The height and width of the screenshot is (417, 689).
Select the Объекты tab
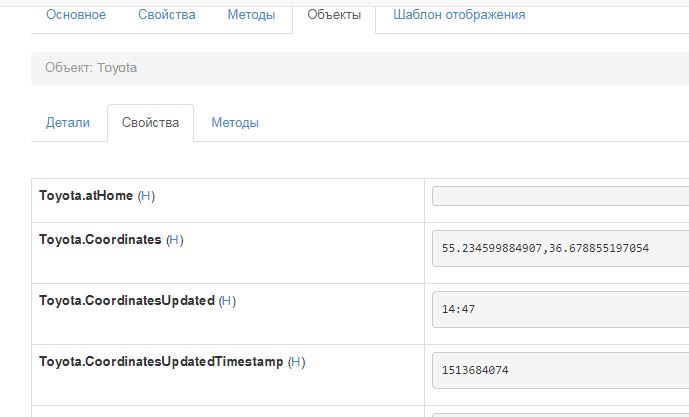[334, 15]
